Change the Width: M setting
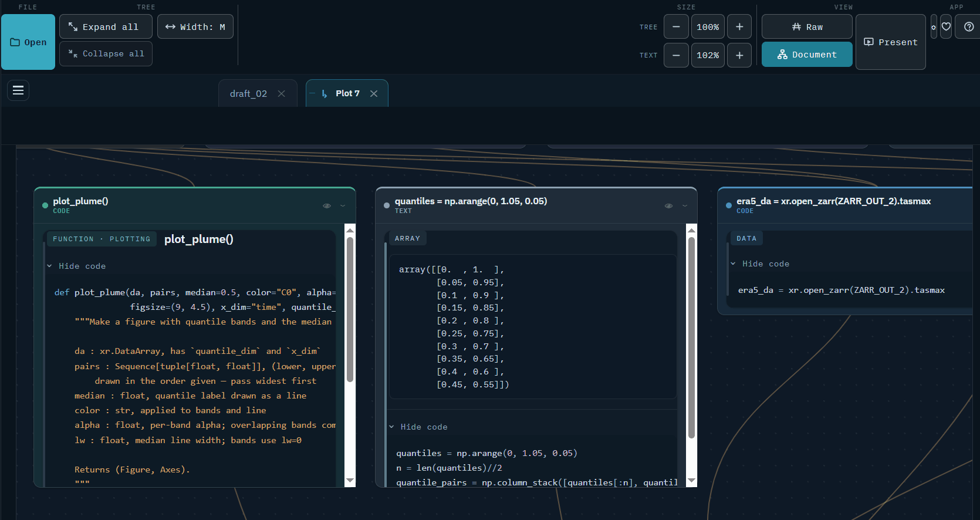The width and height of the screenshot is (980, 520). (x=195, y=27)
